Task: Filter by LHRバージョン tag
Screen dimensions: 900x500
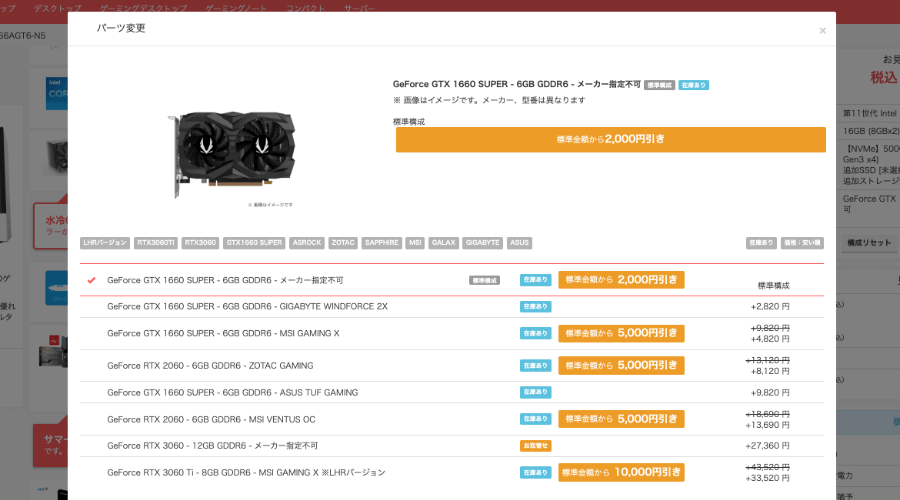Action: pos(105,243)
